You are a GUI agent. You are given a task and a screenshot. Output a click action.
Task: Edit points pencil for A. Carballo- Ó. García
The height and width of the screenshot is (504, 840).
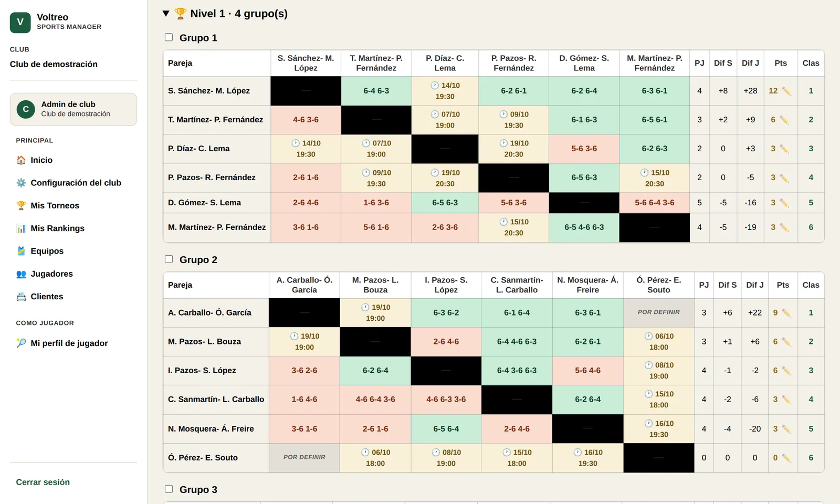pos(786,313)
